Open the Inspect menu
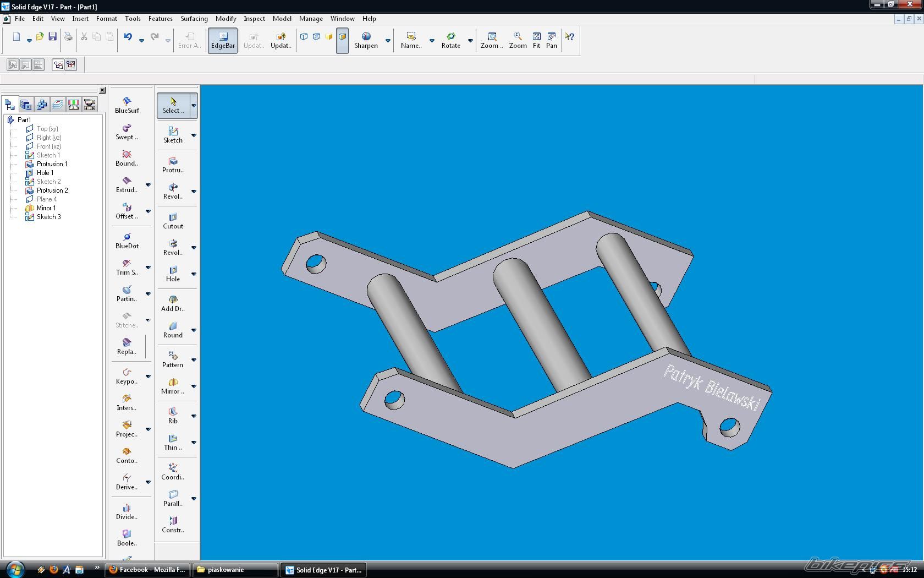Screen dimensions: 924x578 point(254,19)
